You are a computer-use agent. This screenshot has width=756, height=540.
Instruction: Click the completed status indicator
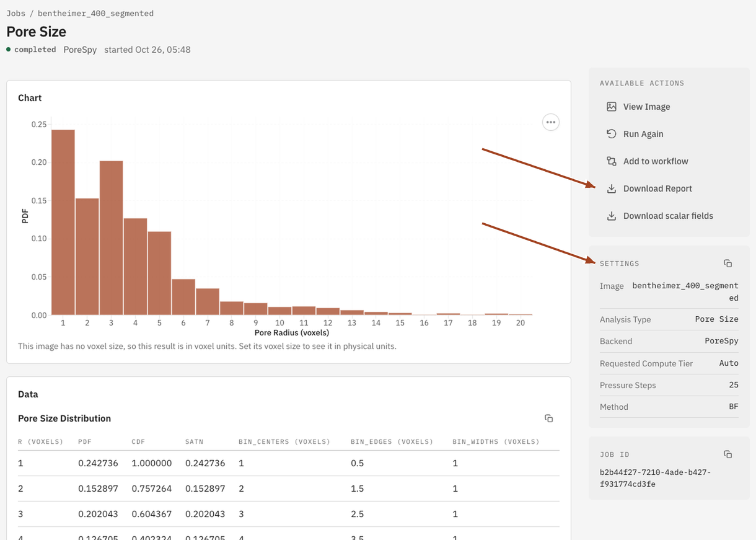[x=31, y=50]
